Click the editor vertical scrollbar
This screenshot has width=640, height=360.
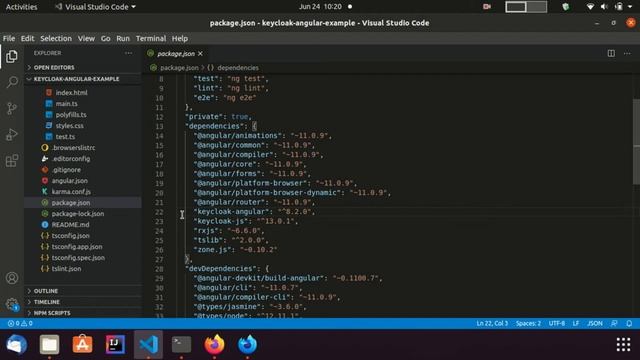(x=636, y=142)
